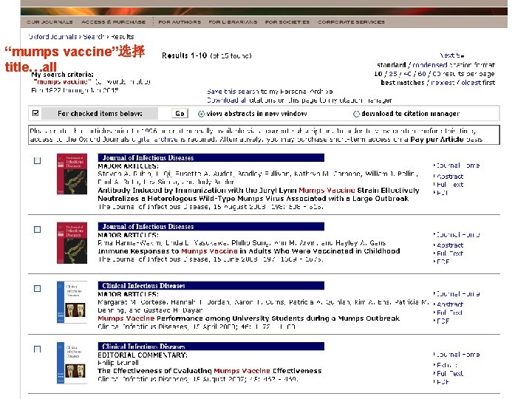Open Abstract of Immune Responses article
Image resolution: width=532 pixels, height=399 pixels.
click(450, 245)
